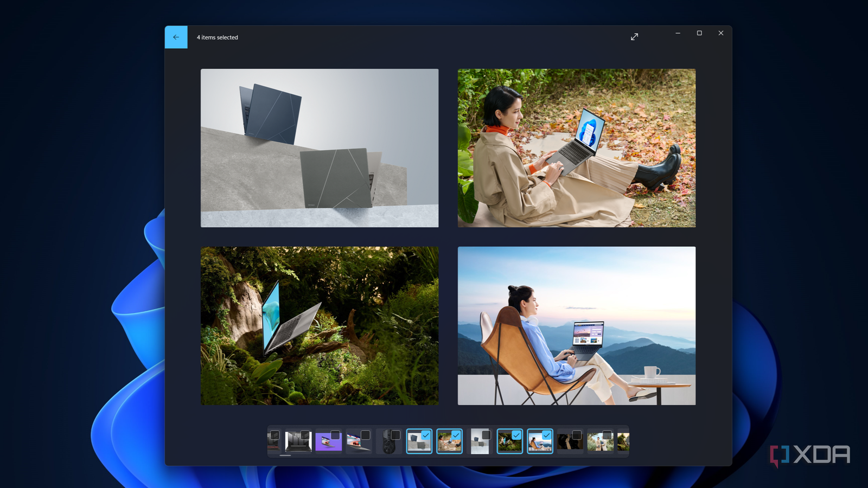The height and width of the screenshot is (488, 868).
Task: Click the filmstrip scrollbar below the thumbnails
Action: (286, 456)
